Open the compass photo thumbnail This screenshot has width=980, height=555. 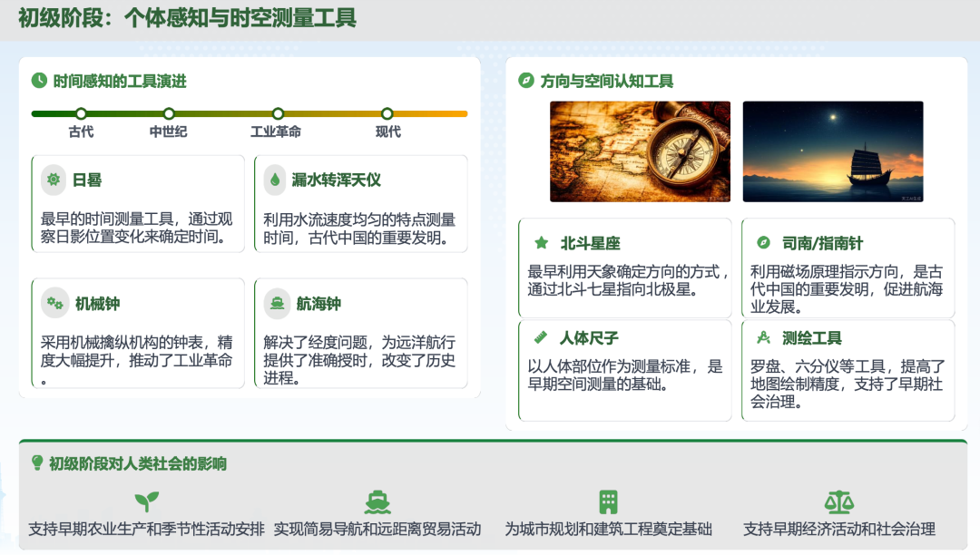point(639,151)
